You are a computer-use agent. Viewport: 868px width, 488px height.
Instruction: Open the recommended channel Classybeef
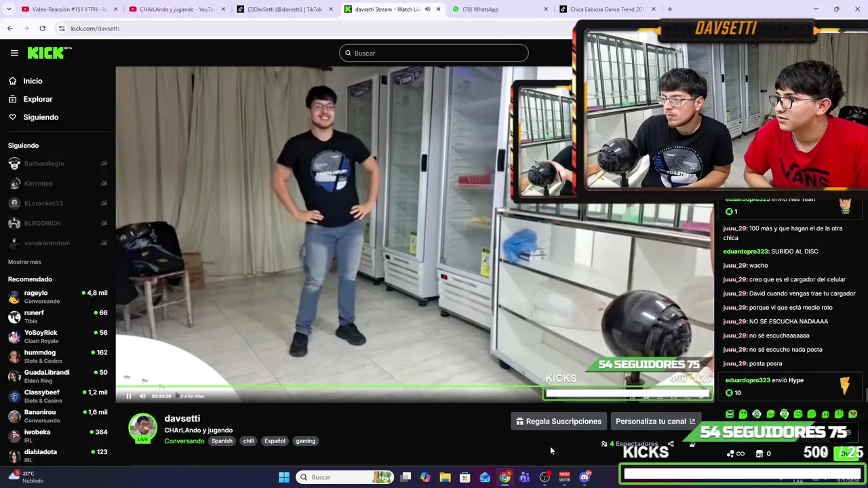click(58, 396)
